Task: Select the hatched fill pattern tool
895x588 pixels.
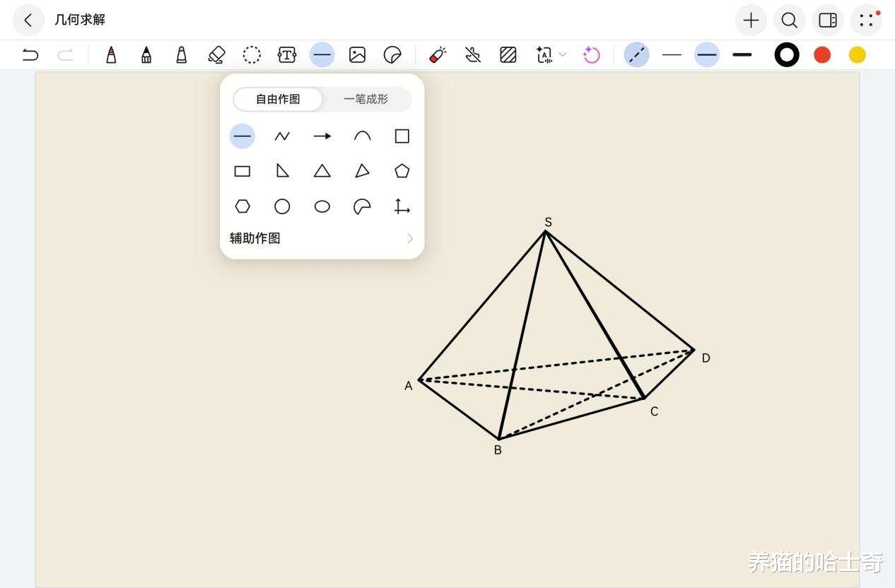Action: pyautogui.click(x=508, y=54)
